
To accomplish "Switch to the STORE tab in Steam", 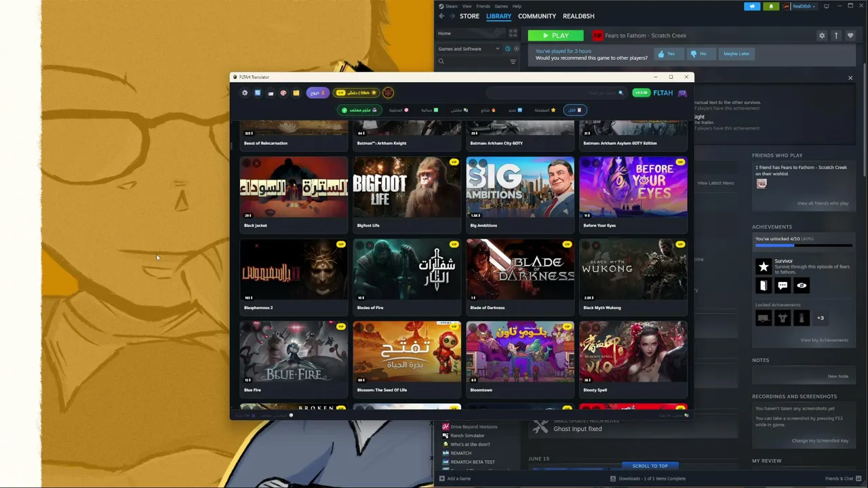I will point(469,16).
